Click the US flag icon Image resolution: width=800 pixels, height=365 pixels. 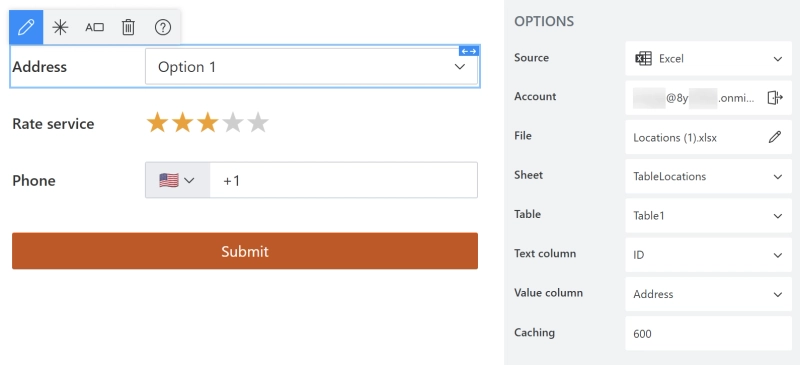tap(168, 180)
